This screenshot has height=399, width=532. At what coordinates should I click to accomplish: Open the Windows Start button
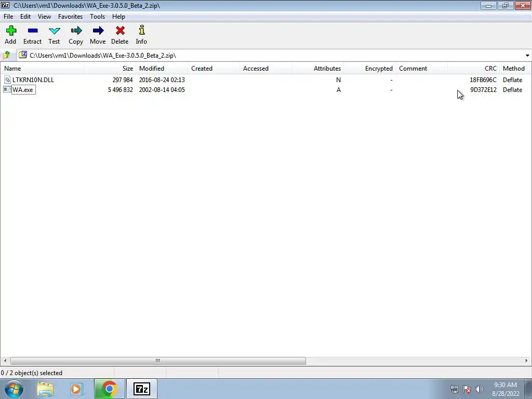pyautogui.click(x=14, y=389)
